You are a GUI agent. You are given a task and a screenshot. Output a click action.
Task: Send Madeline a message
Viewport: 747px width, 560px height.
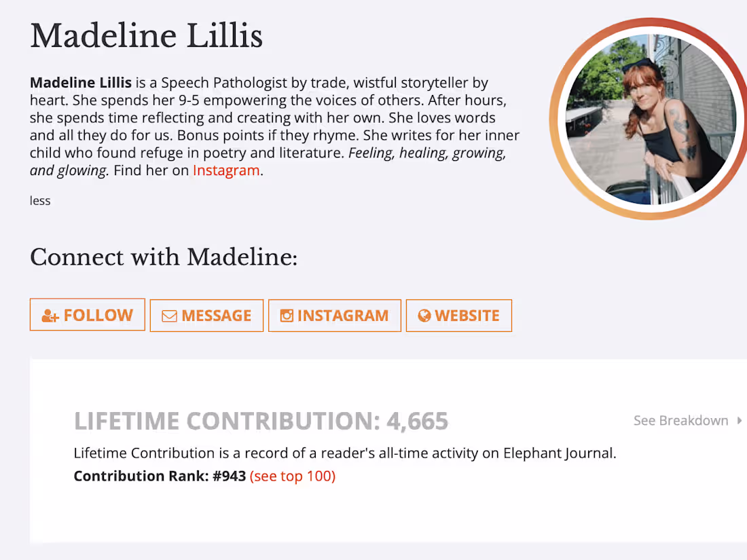click(x=206, y=315)
